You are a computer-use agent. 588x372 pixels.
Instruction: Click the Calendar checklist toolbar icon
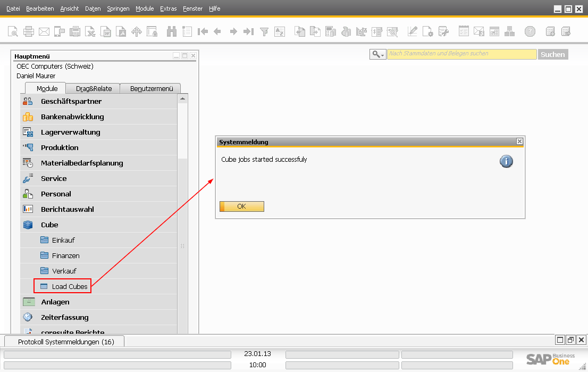point(464,31)
